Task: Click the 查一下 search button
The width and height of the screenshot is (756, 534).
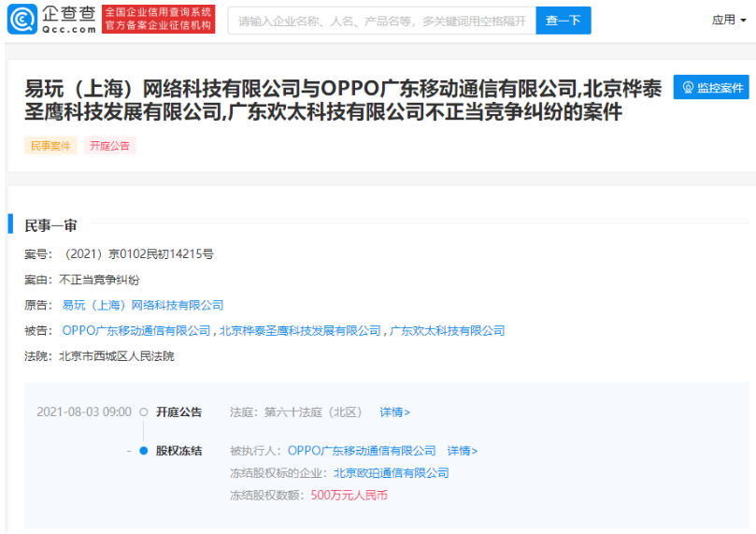Action: tap(563, 21)
